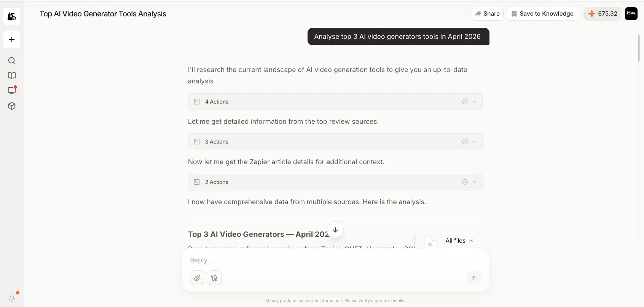The height and width of the screenshot is (307, 644).
Task: Expand the 3 Actions chevron
Action: (475, 142)
